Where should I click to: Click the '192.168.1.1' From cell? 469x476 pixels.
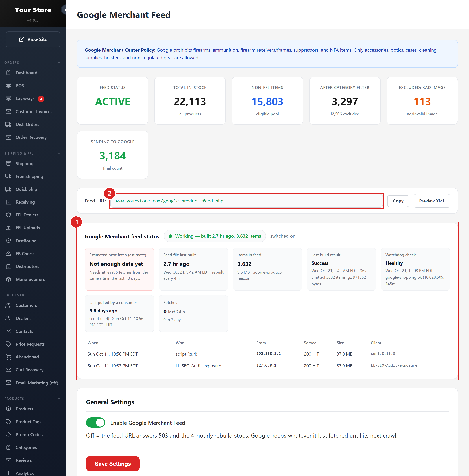coord(269,354)
